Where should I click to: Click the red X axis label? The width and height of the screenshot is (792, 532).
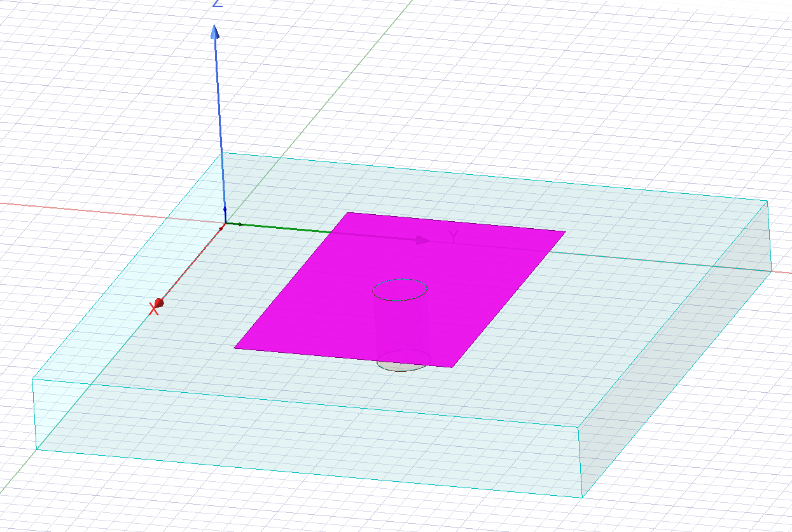click(153, 310)
